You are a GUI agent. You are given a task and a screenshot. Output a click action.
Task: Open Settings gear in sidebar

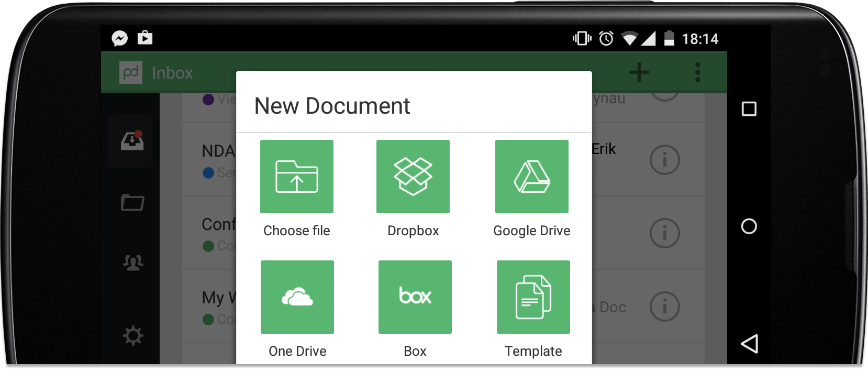pos(132,336)
